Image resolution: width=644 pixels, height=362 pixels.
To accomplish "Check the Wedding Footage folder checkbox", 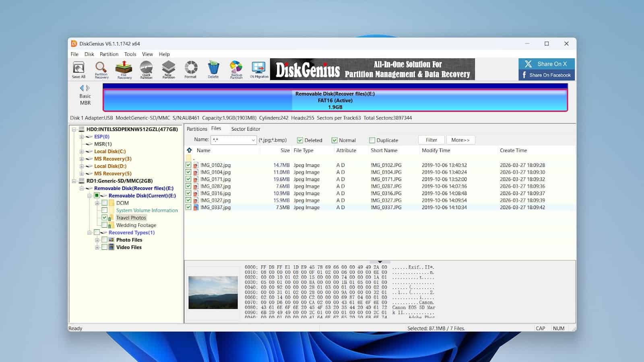I will coord(105,225).
